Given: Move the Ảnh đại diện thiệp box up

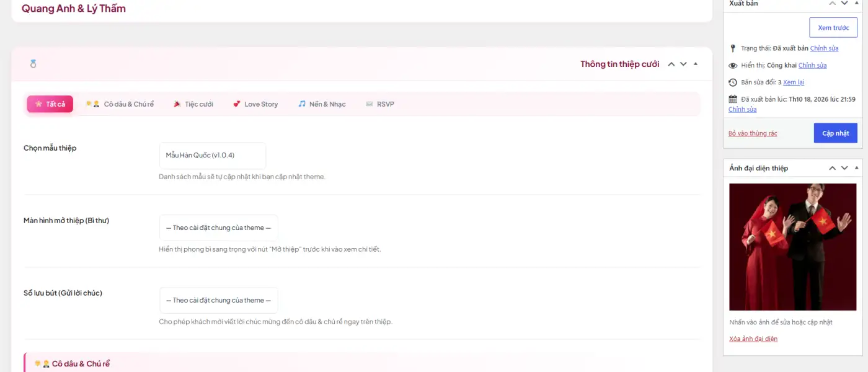Looking at the screenshot, I should pos(833,168).
